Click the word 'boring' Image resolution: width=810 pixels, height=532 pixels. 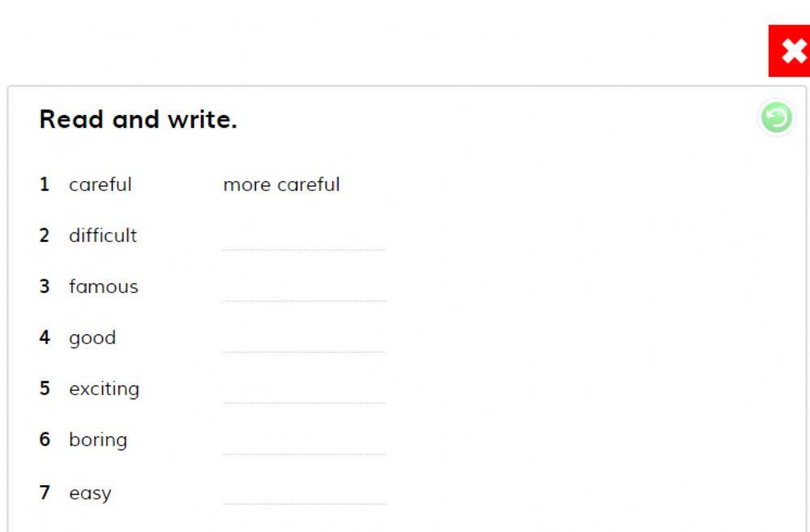(98, 440)
